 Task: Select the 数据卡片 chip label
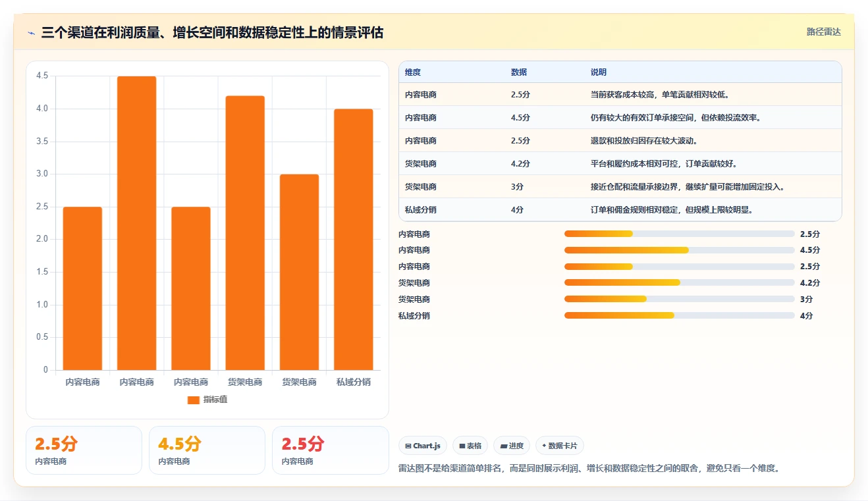click(x=562, y=446)
